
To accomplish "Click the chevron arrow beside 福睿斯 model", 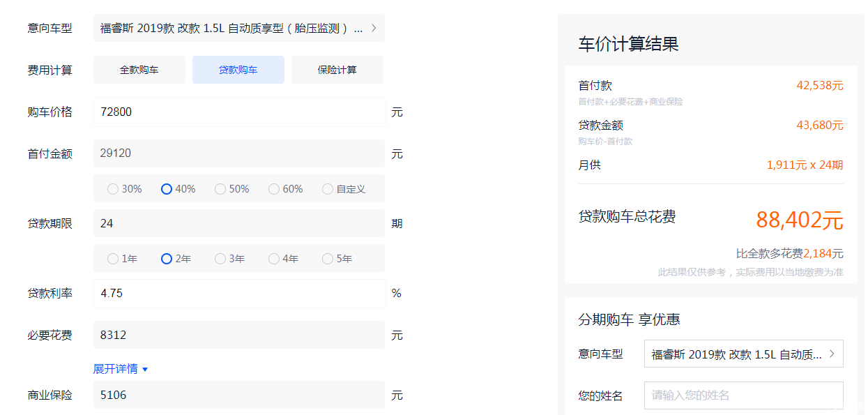I will 374,29.
